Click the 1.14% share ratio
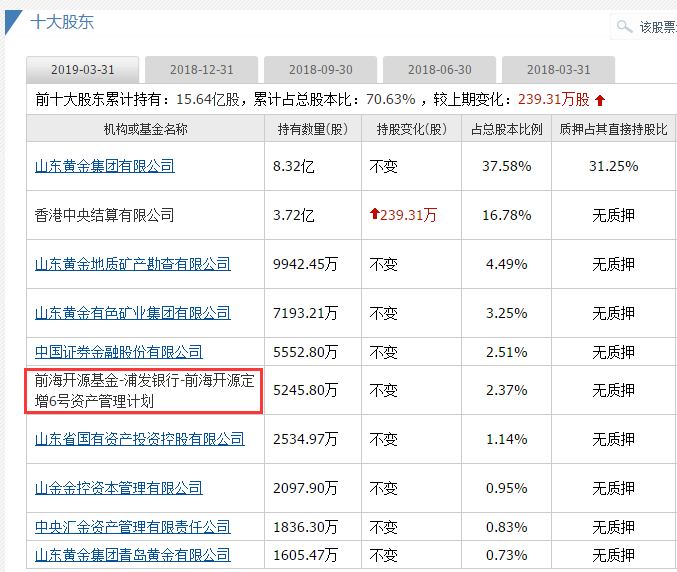Viewport: 677px width, 572px height. (x=506, y=439)
